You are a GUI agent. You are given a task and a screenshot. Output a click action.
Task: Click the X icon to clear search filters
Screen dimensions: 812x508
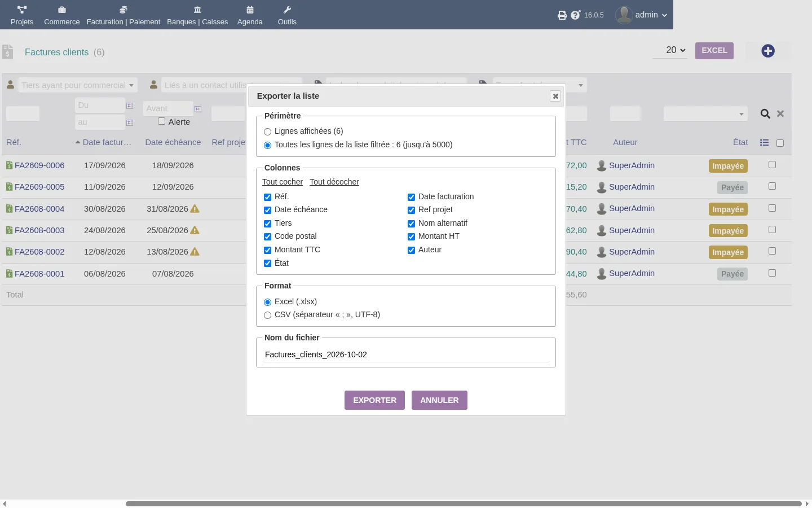click(x=780, y=114)
